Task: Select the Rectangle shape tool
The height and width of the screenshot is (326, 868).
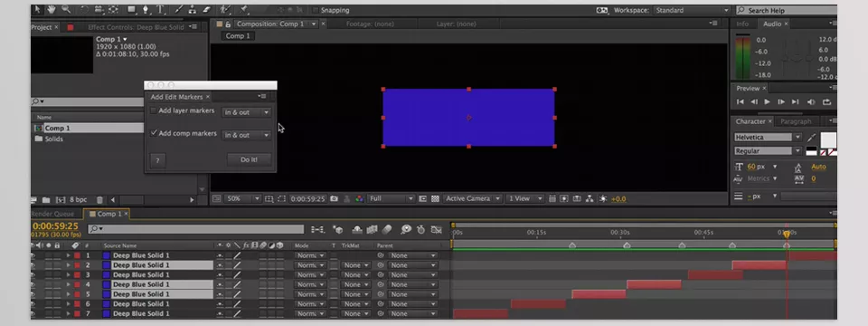Action: [x=132, y=9]
